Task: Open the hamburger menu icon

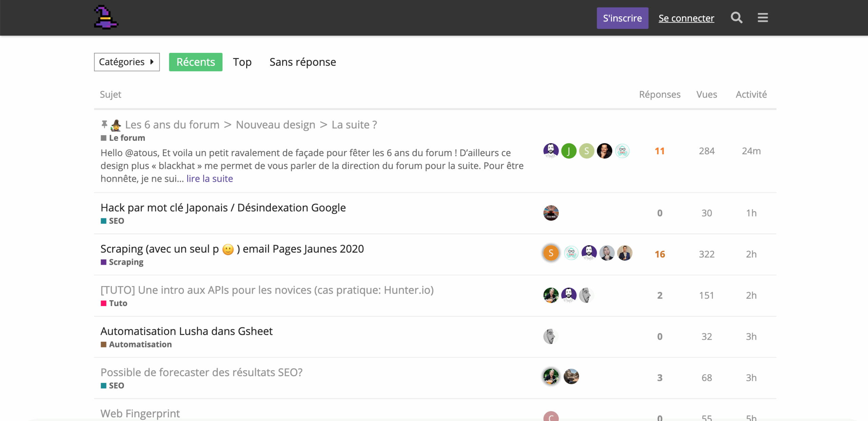Action: coord(763,18)
